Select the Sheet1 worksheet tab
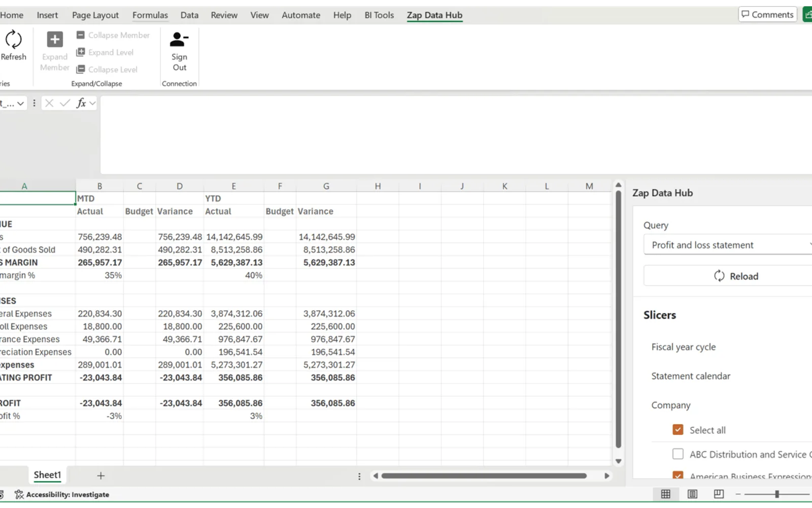Viewport: 812px width, 508px height. pos(47,475)
